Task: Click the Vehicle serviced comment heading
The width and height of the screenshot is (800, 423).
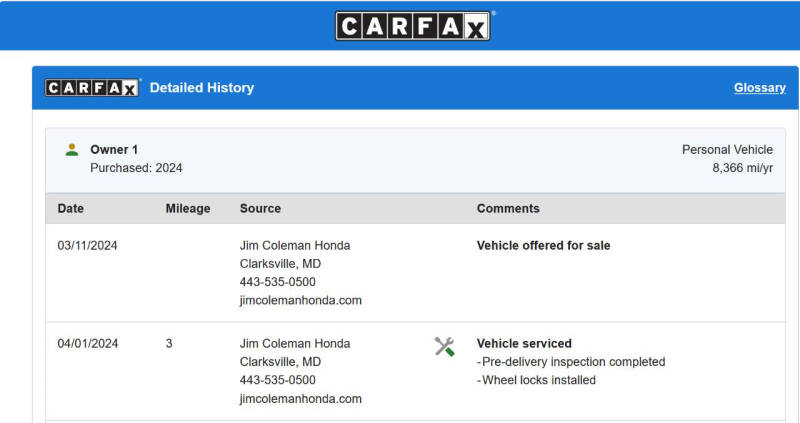Action: [524, 343]
